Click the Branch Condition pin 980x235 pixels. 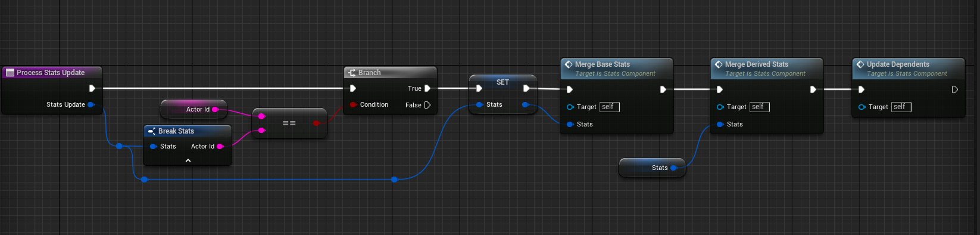[353, 104]
